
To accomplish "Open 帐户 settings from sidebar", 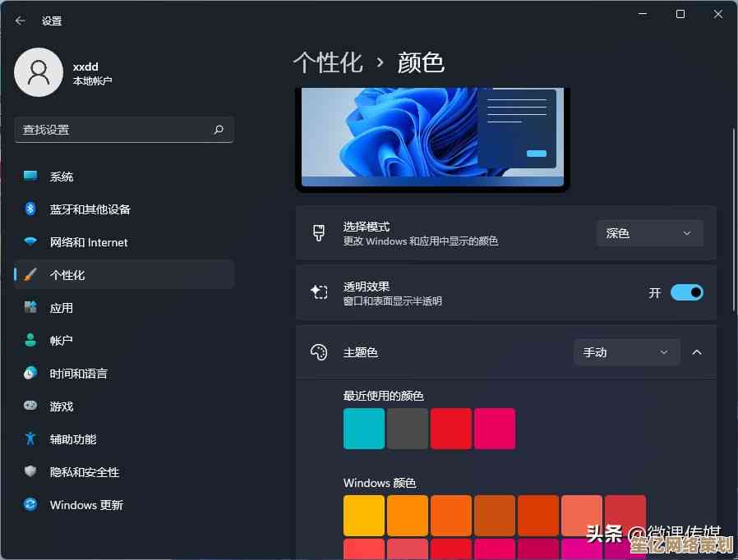I will 62,341.
